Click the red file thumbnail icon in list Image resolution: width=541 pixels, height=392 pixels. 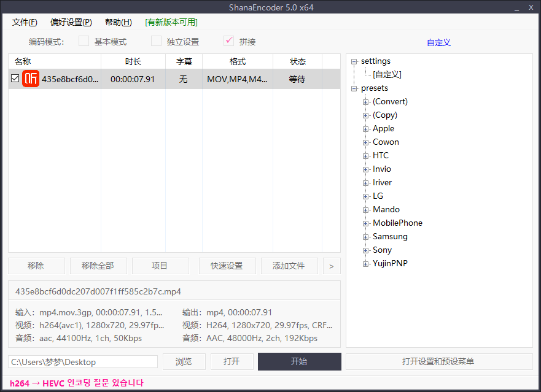[x=31, y=79]
